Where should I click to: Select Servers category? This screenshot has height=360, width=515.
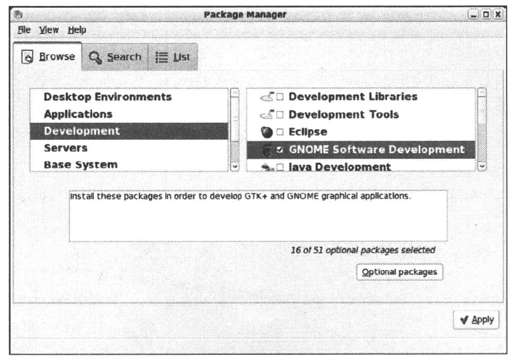(129, 148)
